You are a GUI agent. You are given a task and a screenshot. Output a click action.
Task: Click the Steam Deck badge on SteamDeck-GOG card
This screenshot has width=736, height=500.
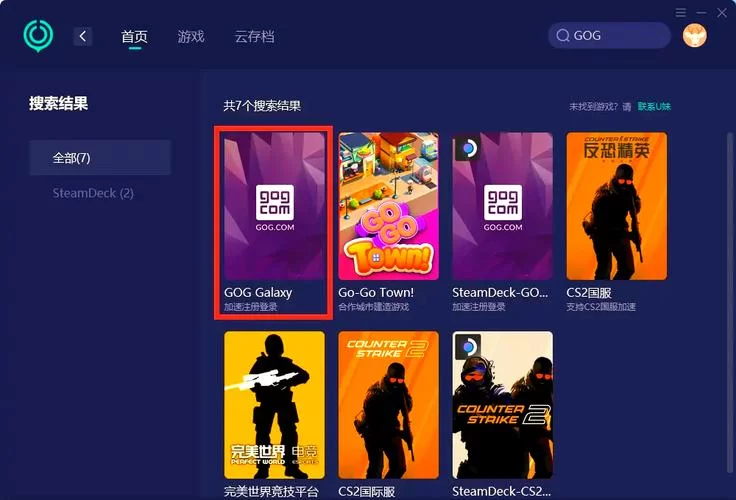pyautogui.click(x=468, y=148)
